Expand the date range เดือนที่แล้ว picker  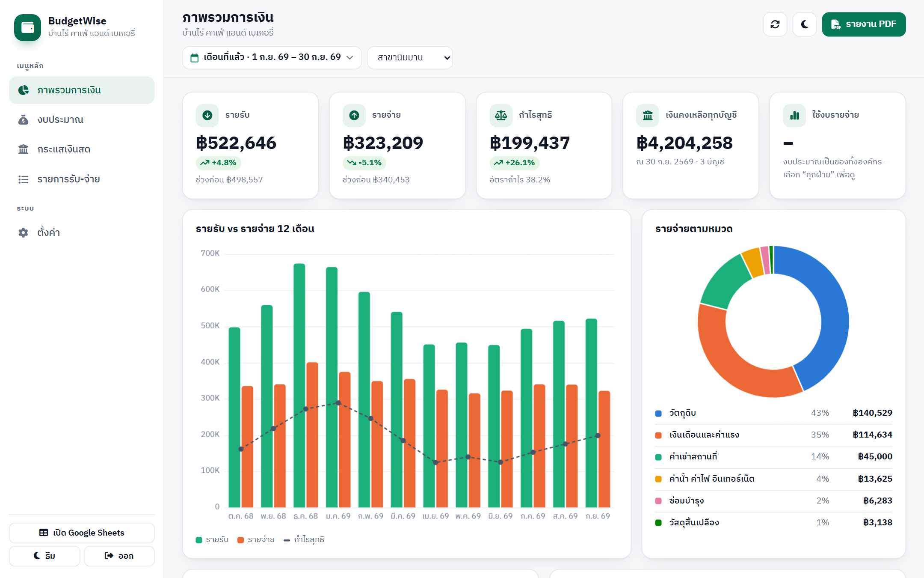coord(272,57)
